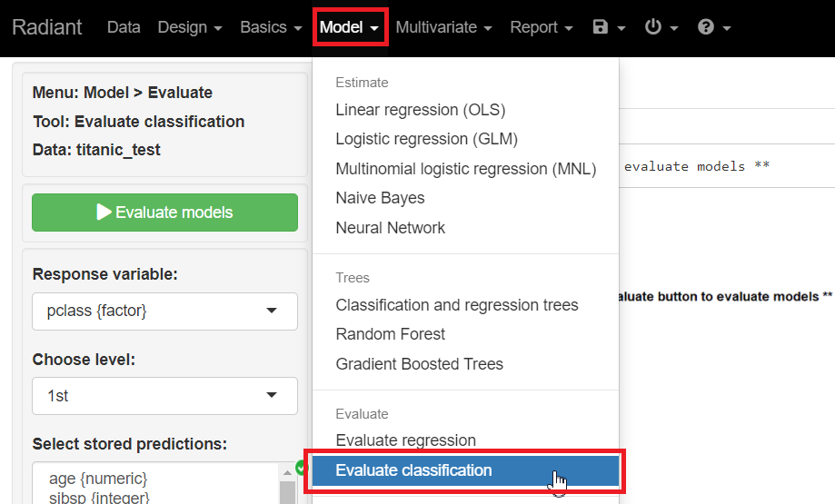The height and width of the screenshot is (504, 835).
Task: Select Linear regression (OLS)
Action: coord(420,110)
